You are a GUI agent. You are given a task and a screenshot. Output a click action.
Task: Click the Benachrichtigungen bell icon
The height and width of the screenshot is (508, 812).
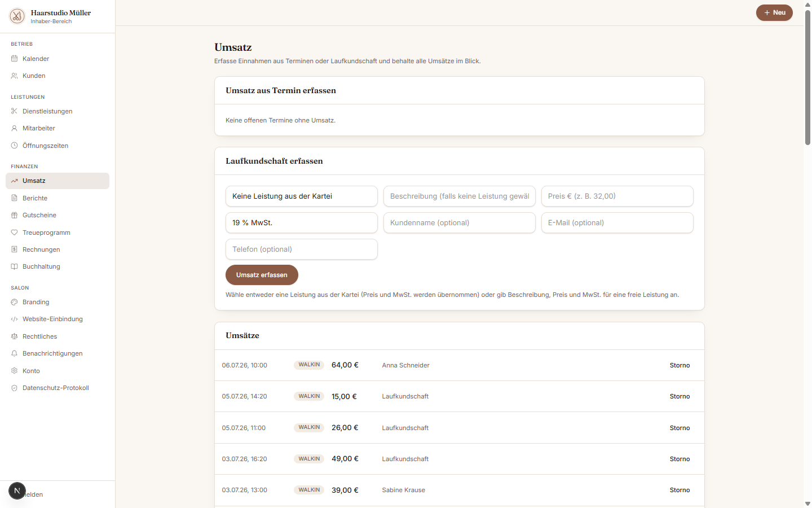[x=15, y=353]
